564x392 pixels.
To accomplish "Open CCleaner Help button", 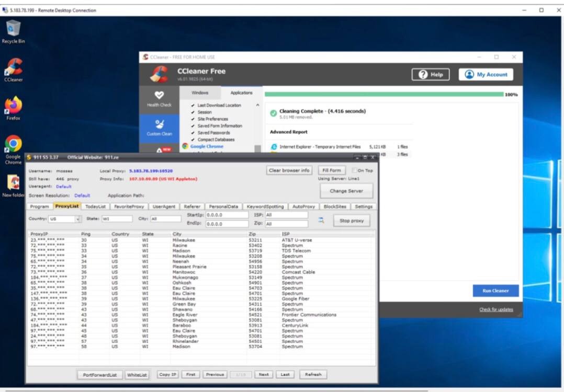I will click(431, 74).
